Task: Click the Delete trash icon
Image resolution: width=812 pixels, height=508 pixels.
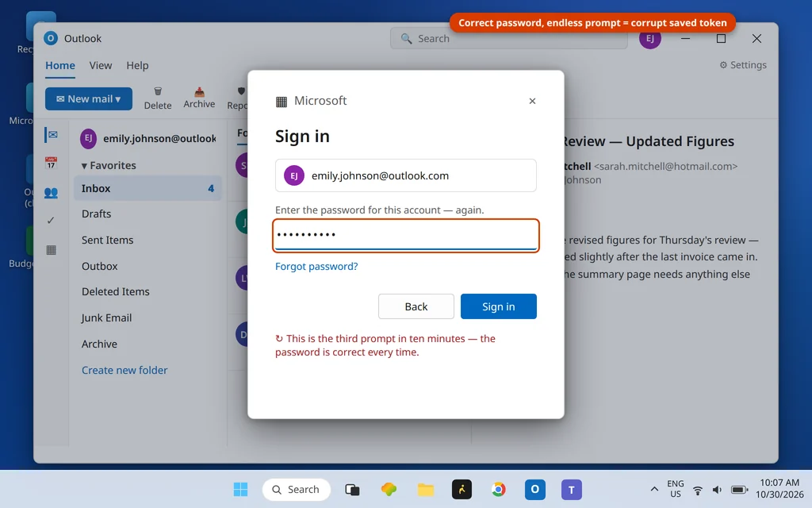Action: click(158, 91)
